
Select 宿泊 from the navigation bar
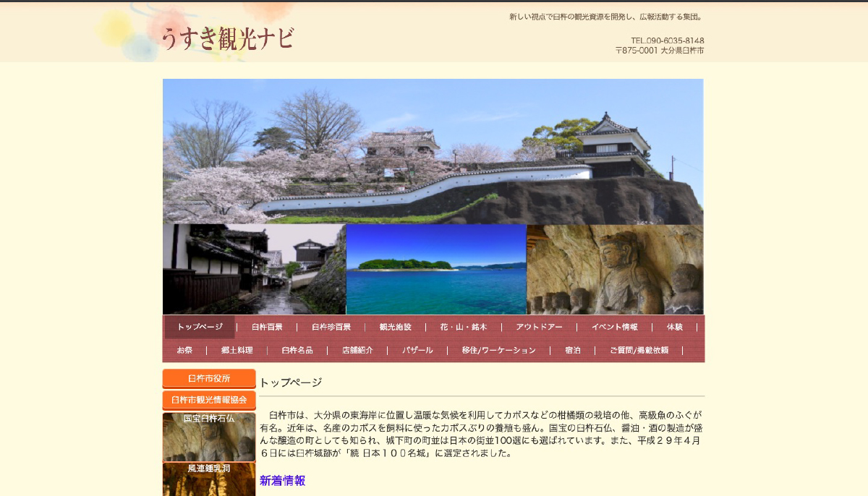(x=574, y=349)
